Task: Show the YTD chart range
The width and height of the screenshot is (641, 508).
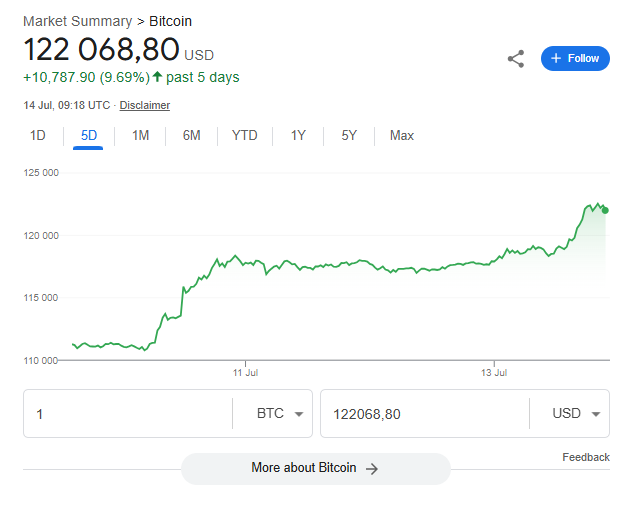Action: click(244, 135)
